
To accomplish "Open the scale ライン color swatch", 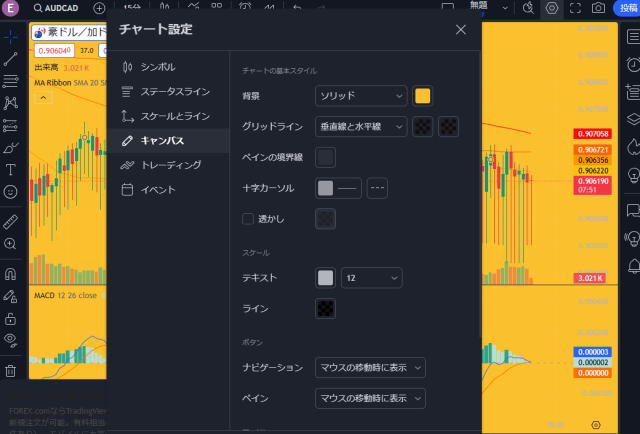I will 325,309.
